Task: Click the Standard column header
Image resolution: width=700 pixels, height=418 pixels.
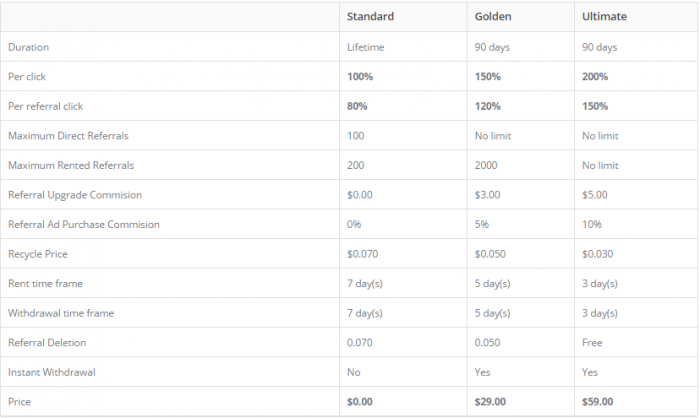Action: coord(370,17)
